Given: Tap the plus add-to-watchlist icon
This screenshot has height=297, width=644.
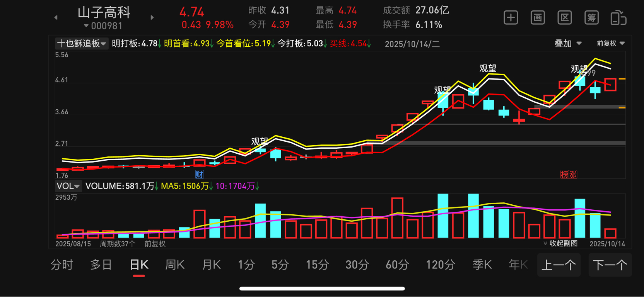Looking at the screenshot, I should tap(511, 18).
